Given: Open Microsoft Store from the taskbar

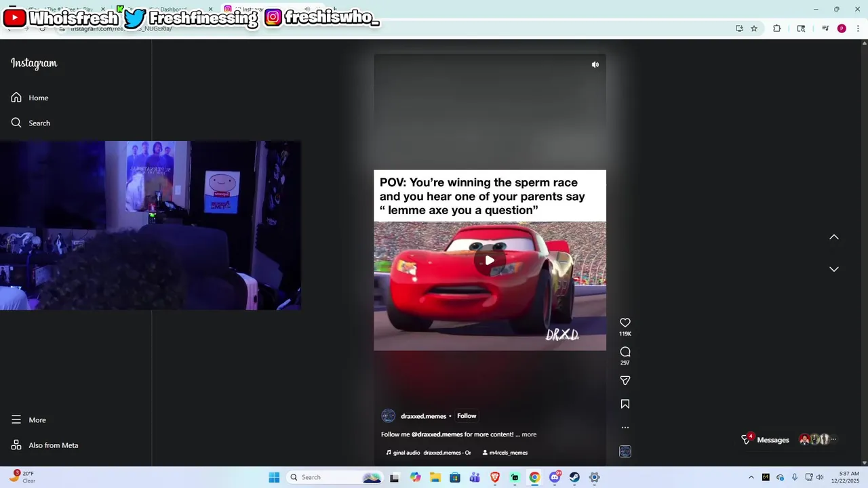Looking at the screenshot, I should tap(454, 477).
